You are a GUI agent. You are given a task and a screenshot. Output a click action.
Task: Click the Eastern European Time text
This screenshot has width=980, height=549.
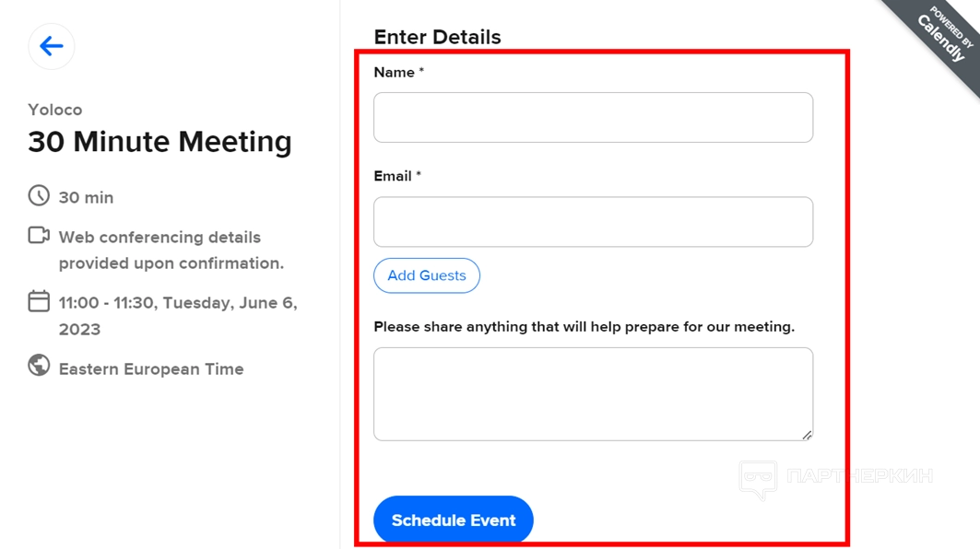[151, 369]
